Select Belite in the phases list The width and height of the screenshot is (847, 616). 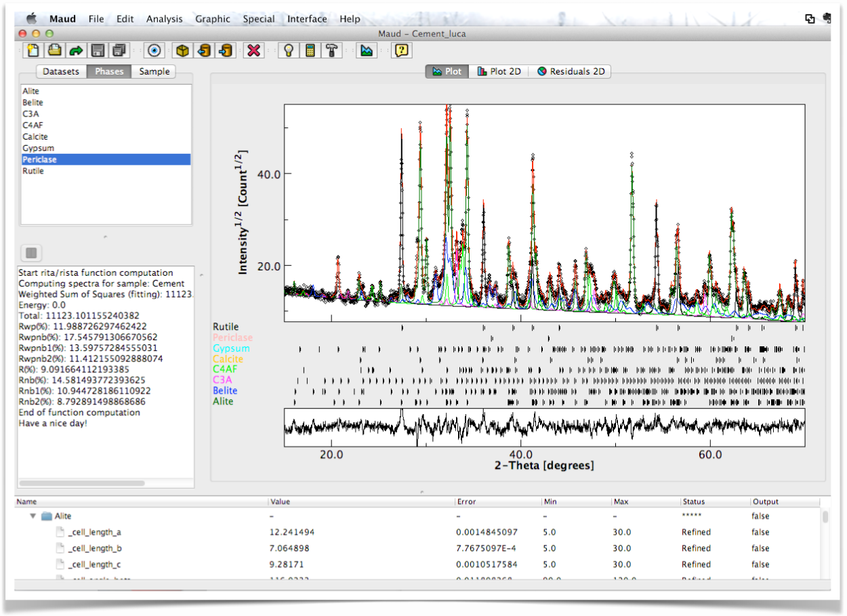click(x=106, y=102)
